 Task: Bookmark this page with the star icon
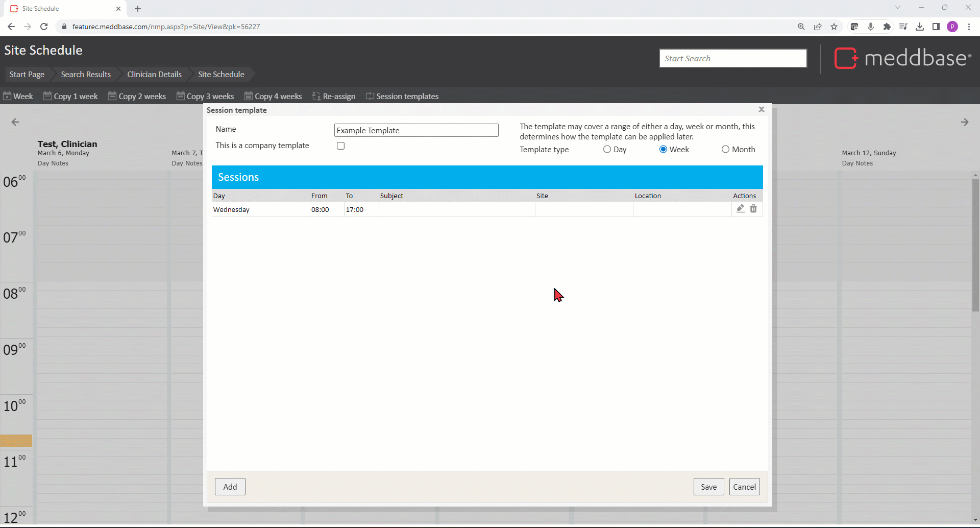(834, 27)
